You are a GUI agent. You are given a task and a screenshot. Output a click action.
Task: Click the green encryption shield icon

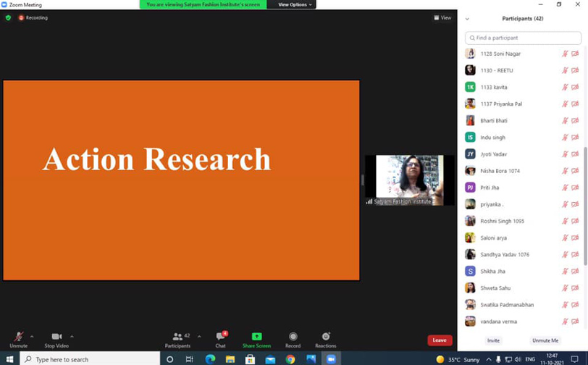[x=8, y=17]
